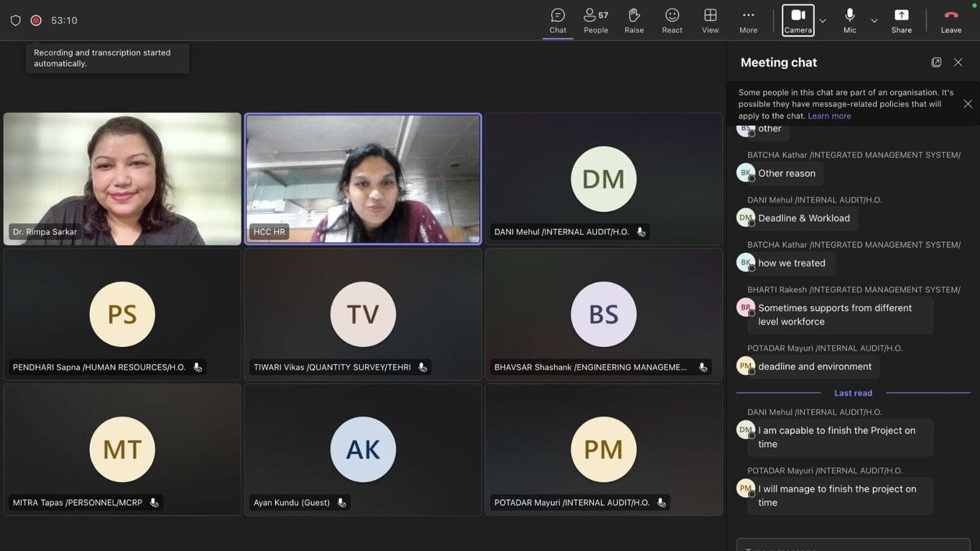Click the recording and transcription started notice
Screen dimensions: 980x551
click(107, 58)
